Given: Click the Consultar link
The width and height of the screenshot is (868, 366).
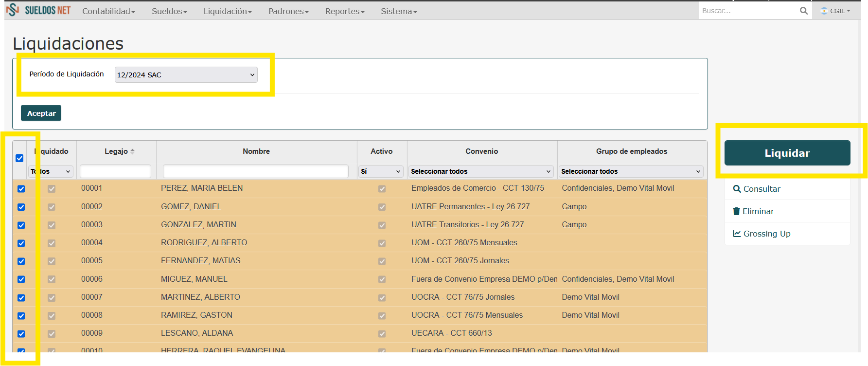Looking at the screenshot, I should coord(762,189).
